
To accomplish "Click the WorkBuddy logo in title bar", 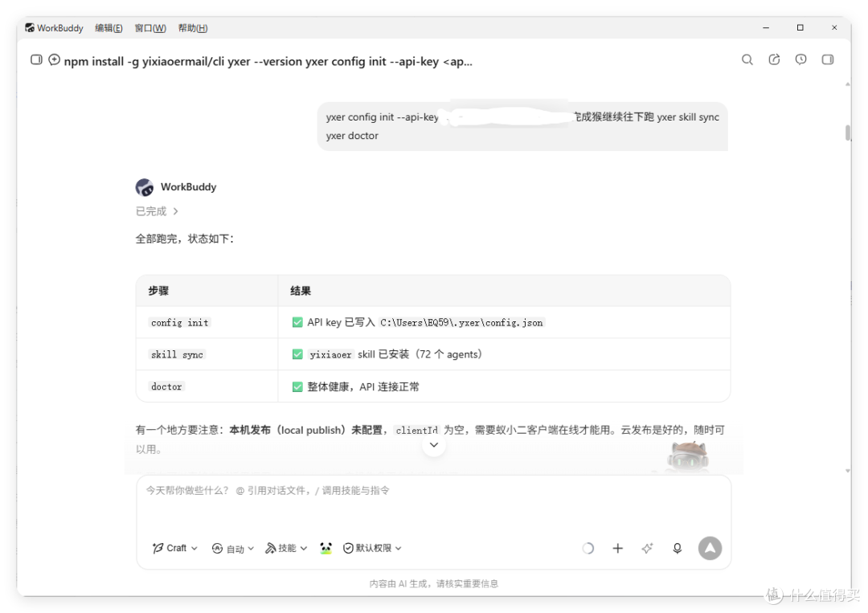I will point(30,27).
